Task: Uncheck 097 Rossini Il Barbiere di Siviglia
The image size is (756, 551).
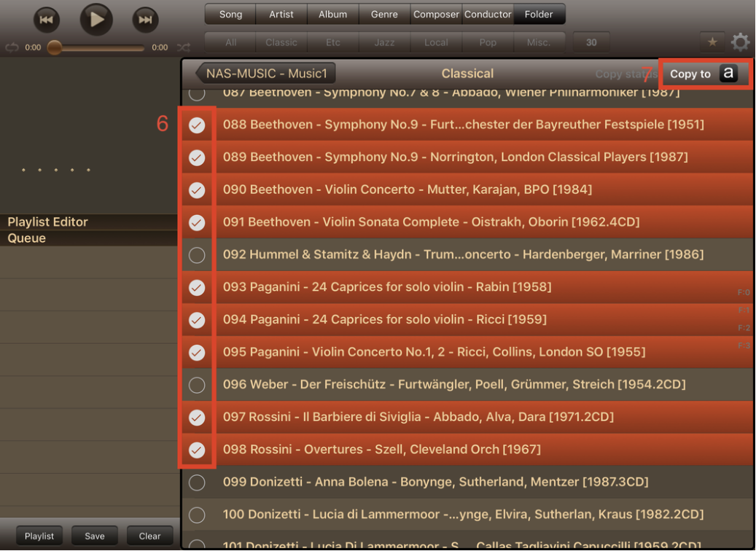Action: pos(197,418)
